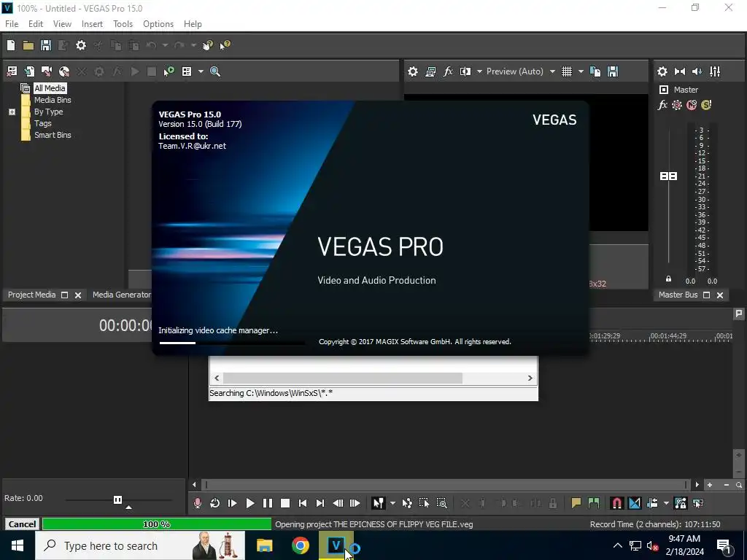747x560 pixels.
Task: Create a new project with the blank page icon
Action: (11, 45)
